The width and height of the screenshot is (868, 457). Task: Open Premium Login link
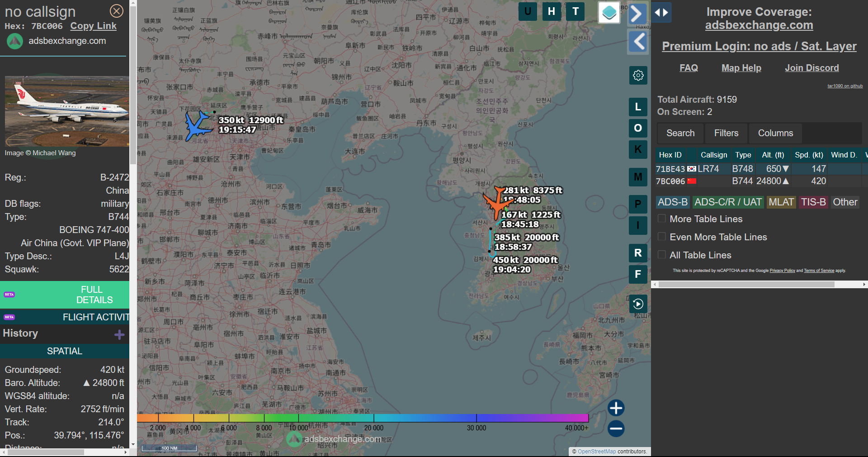tap(759, 46)
